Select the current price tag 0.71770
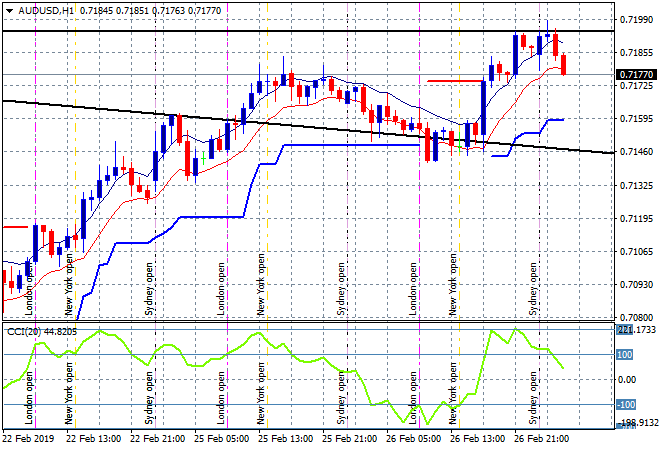Screen dimensions: 660x450 (636, 75)
